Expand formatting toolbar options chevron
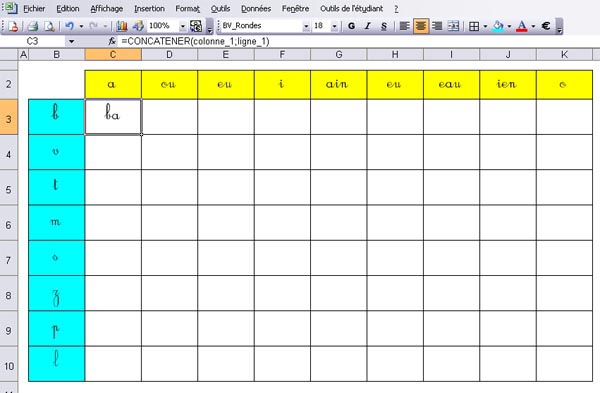The height and width of the screenshot is (393, 600). tap(559, 29)
